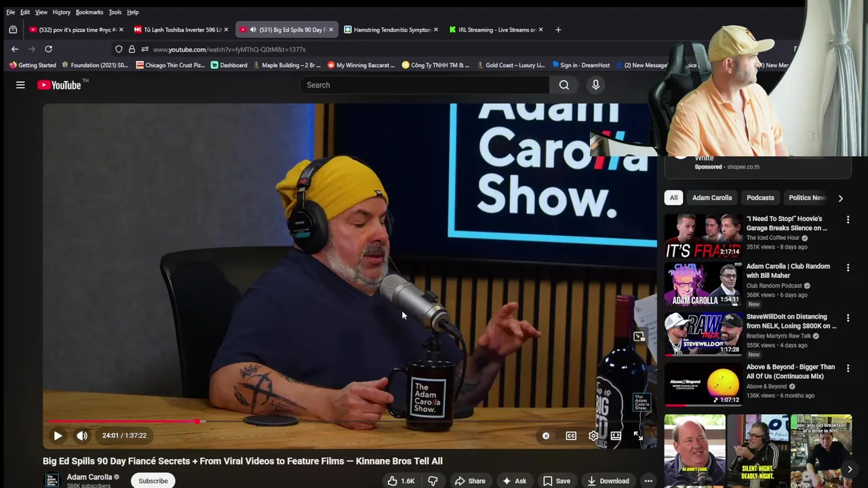The width and height of the screenshot is (868, 488).
Task: Open the Dashboard bookmark
Action: tap(229, 65)
